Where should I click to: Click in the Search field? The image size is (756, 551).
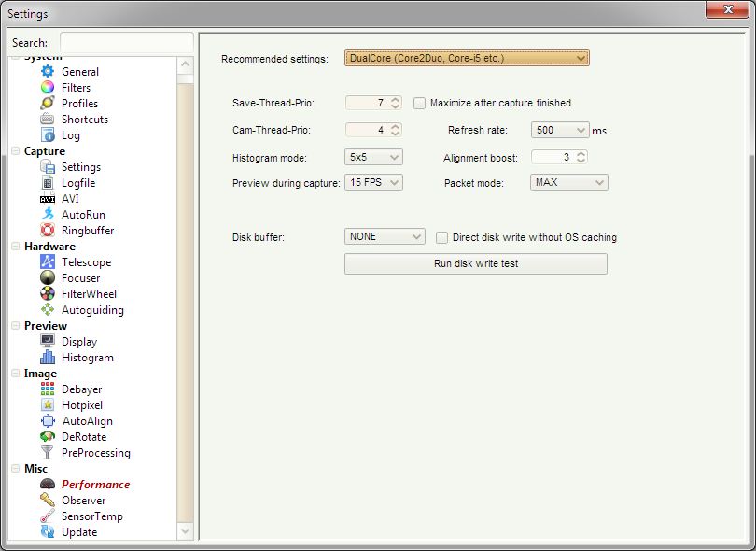tap(127, 43)
